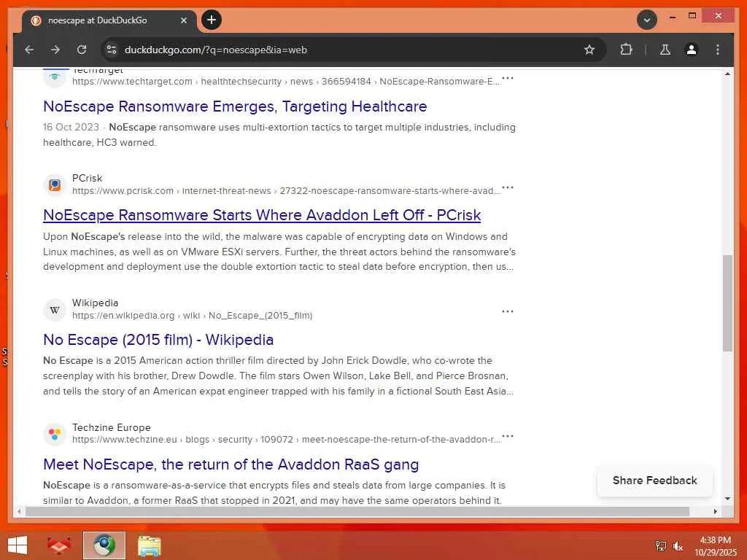Click the techtarget.com URL breadcrumb
The width and height of the screenshot is (747, 560).
coord(286,82)
